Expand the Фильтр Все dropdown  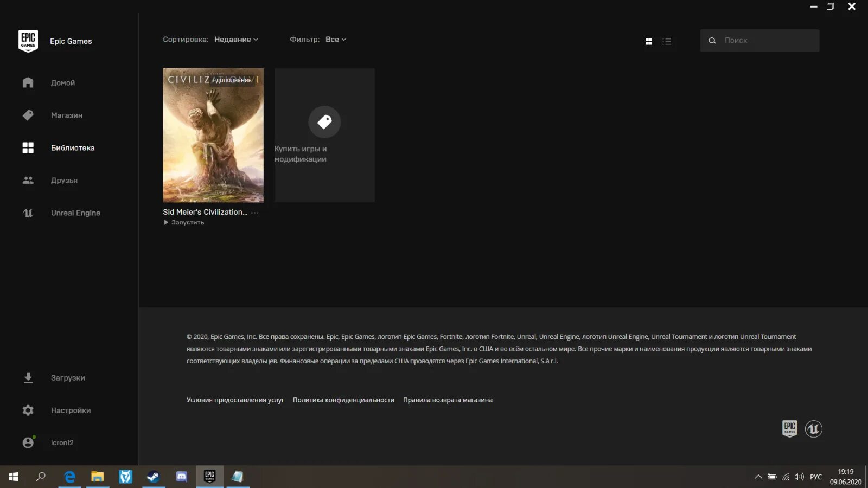[x=336, y=40]
